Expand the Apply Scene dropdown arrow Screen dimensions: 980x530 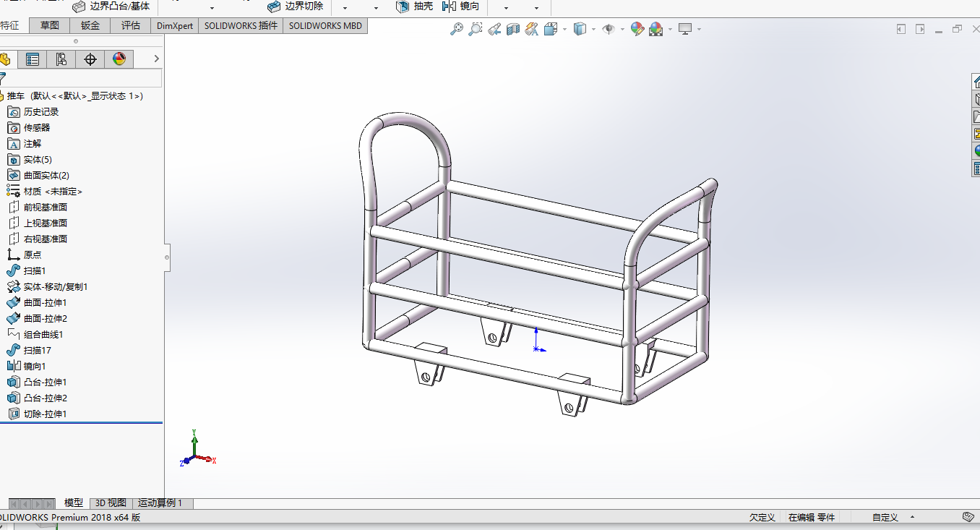tap(670, 30)
